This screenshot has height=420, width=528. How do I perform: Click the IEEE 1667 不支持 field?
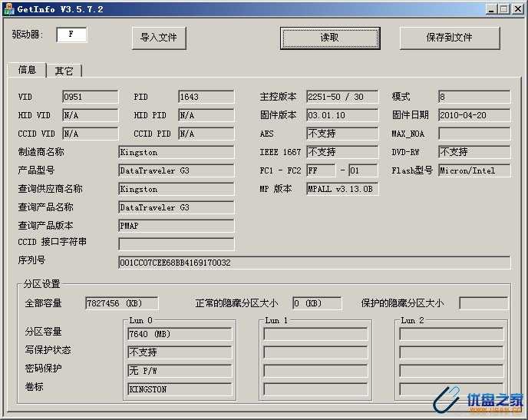[342, 152]
